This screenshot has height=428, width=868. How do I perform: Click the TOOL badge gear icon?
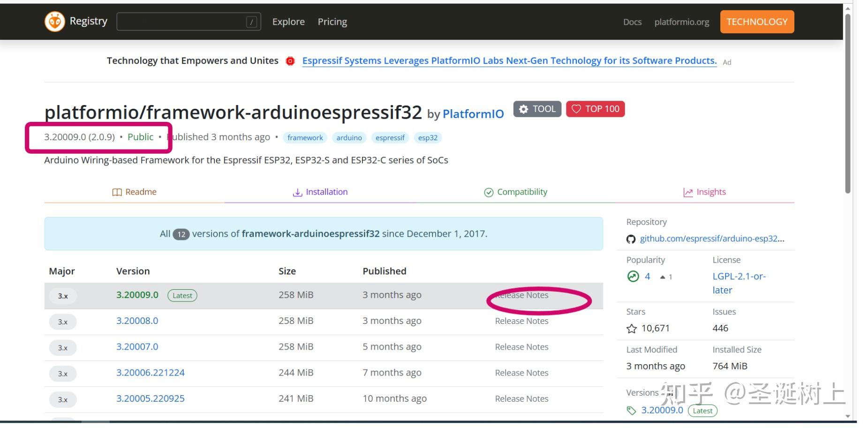(x=524, y=109)
